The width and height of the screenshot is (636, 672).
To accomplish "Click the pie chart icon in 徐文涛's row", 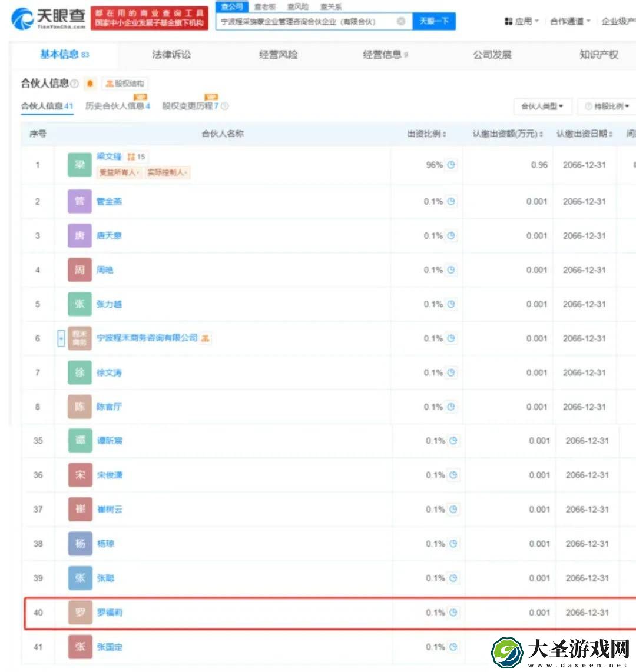I will tap(450, 373).
